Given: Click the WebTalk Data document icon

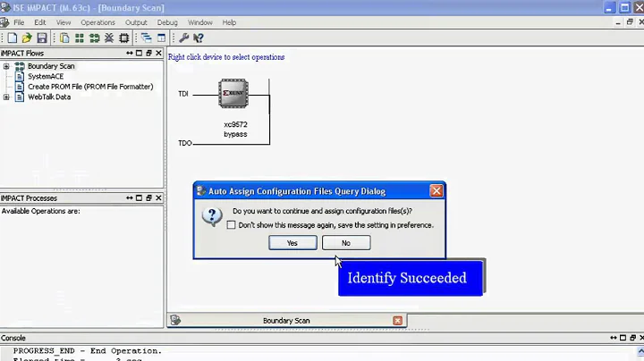Looking at the screenshot, I should [20, 97].
